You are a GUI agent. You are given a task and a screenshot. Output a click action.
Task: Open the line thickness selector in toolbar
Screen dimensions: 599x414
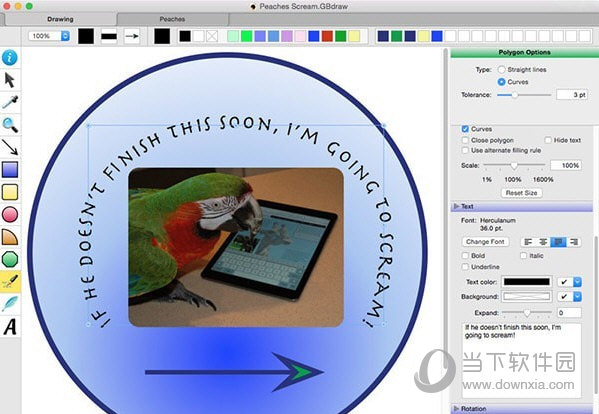coord(109,36)
